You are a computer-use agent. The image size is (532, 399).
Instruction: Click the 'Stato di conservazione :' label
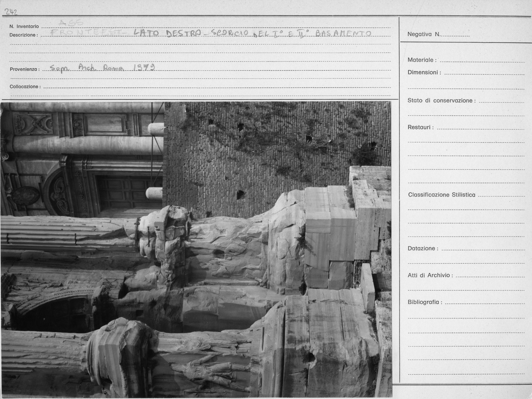tap(442, 100)
